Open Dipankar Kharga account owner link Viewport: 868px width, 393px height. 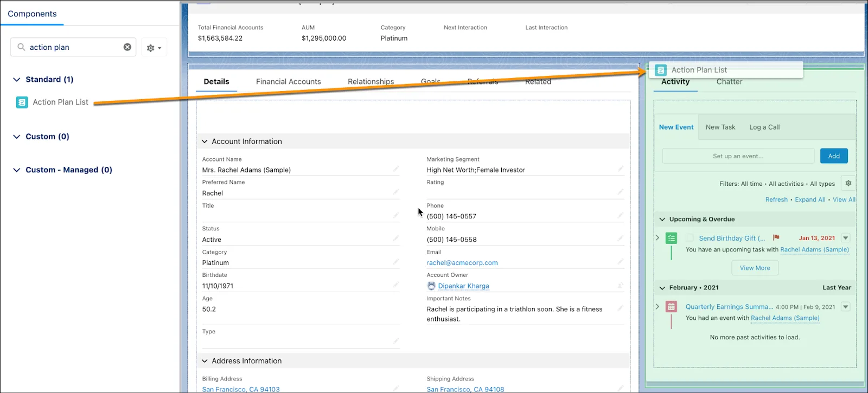[464, 286]
